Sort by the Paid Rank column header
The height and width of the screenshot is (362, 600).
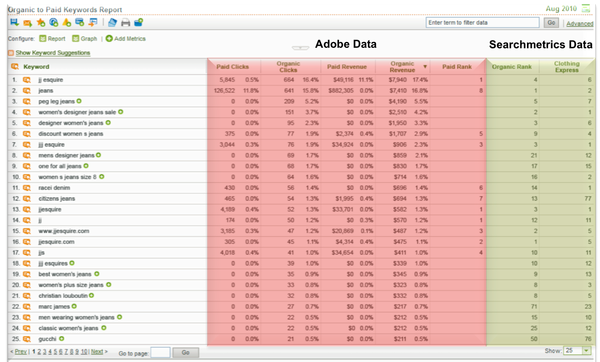coord(457,67)
